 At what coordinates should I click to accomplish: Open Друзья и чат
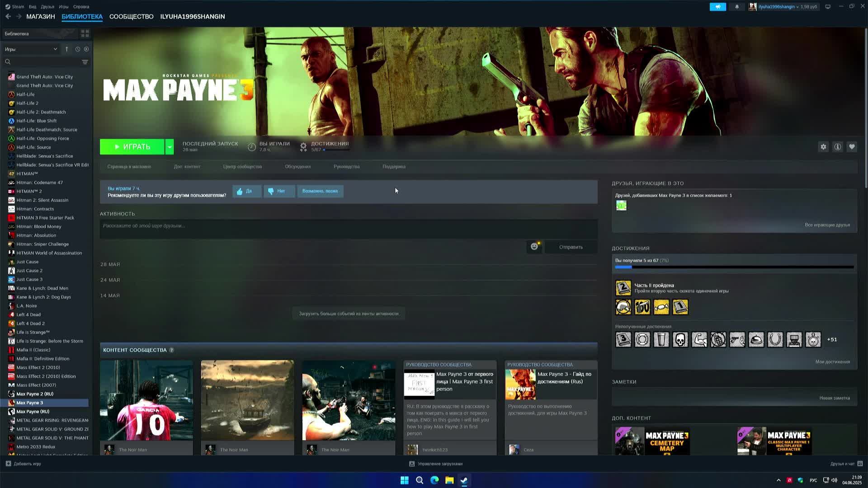[846, 464]
